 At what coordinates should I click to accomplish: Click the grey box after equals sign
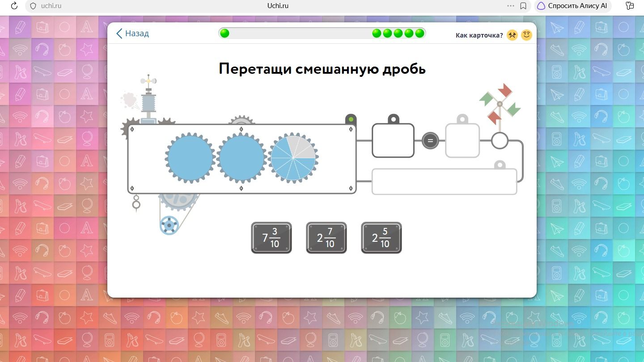(462, 140)
